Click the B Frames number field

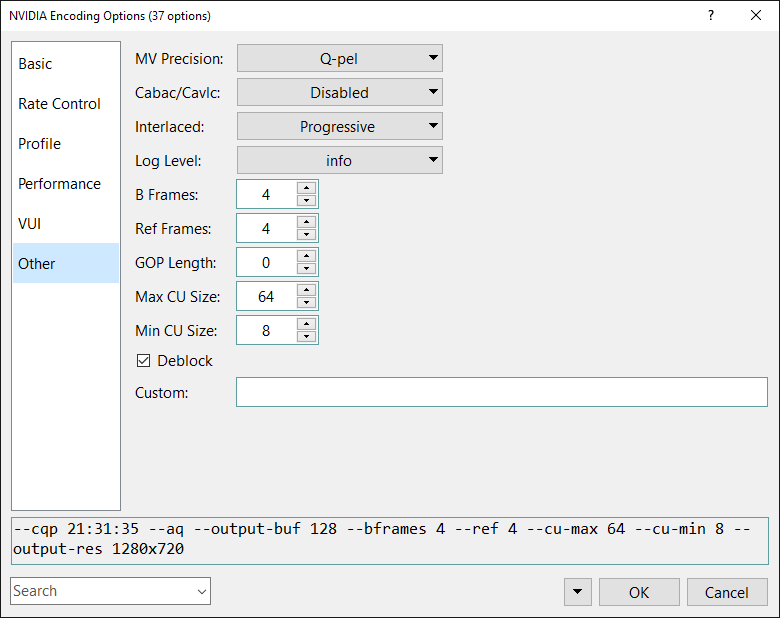[x=267, y=194]
